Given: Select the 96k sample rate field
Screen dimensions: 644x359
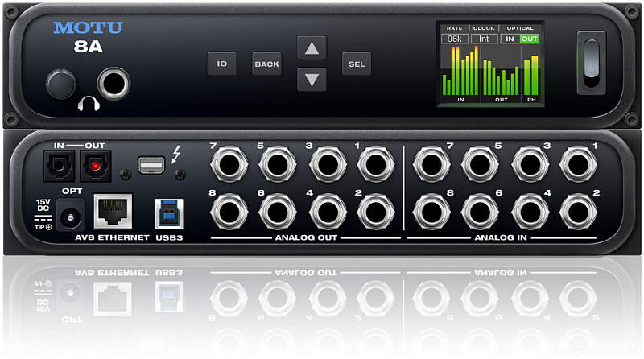Looking at the screenshot, I should coord(455,38).
